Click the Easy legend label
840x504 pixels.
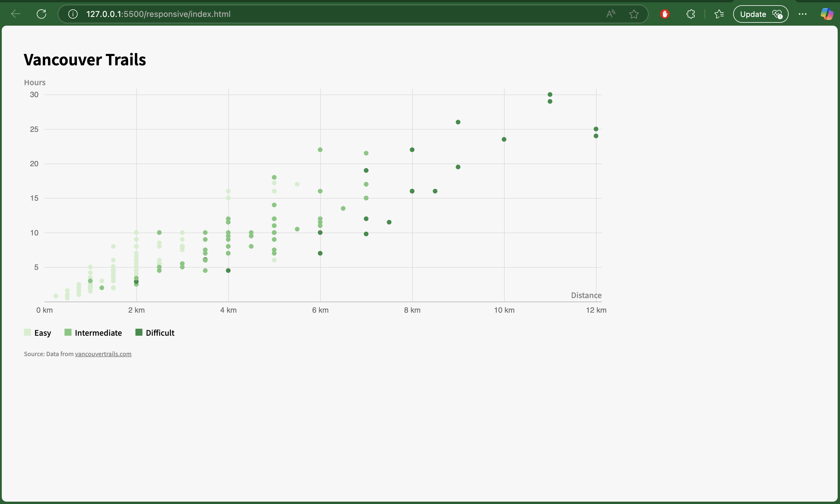pyautogui.click(x=43, y=333)
